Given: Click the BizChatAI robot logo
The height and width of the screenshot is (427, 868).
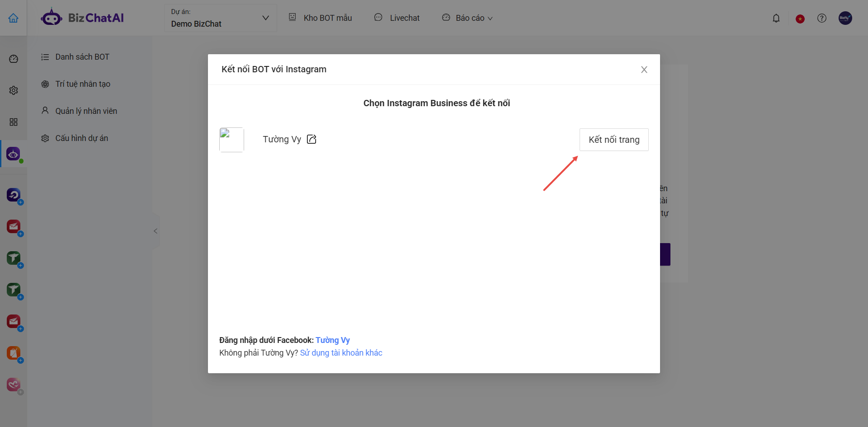Looking at the screenshot, I should pos(52,17).
